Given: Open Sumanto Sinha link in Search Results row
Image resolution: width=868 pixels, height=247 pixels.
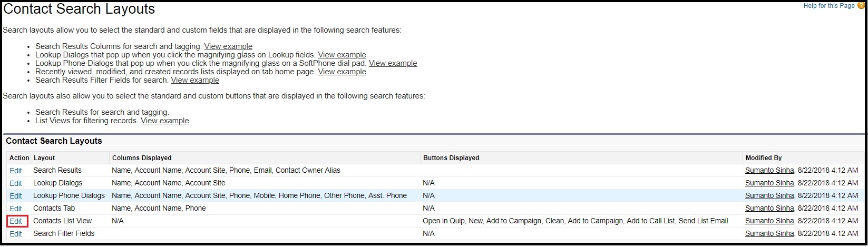Looking at the screenshot, I should (769, 171).
